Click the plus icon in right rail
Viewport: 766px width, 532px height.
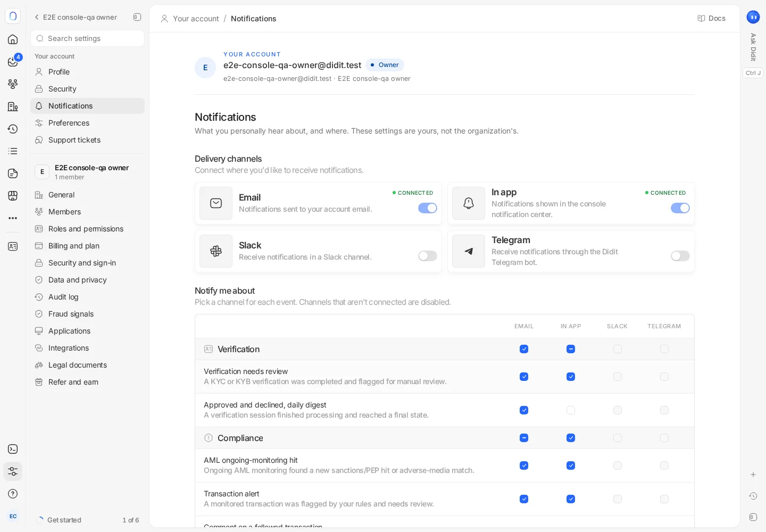point(753,475)
